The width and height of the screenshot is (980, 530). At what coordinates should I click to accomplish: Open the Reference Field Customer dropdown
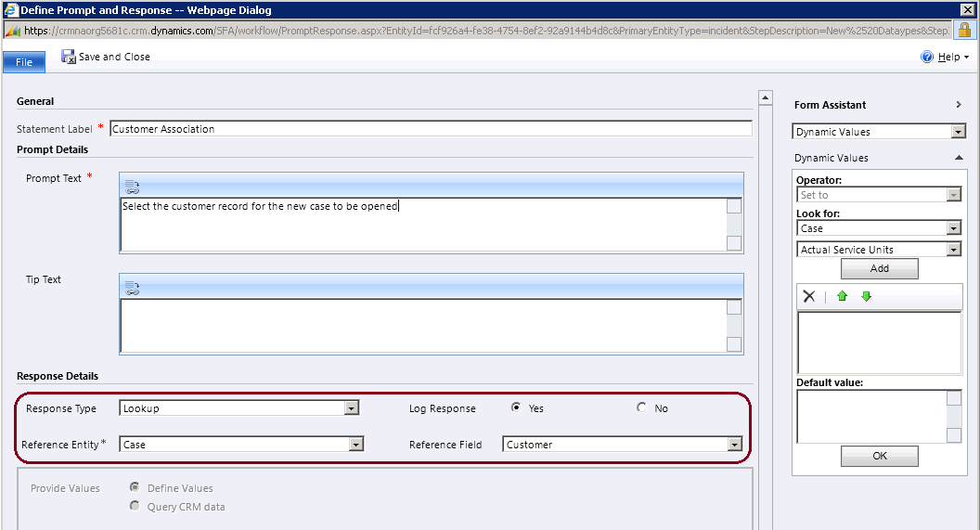[735, 445]
